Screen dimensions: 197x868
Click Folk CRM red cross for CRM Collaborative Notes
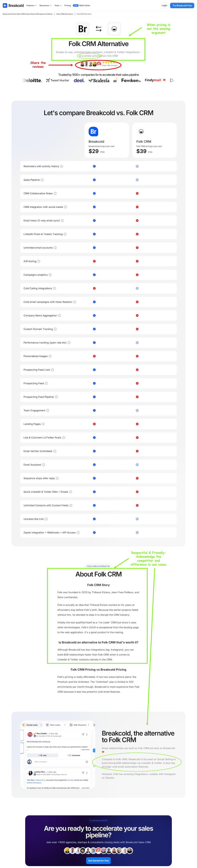click(137, 193)
